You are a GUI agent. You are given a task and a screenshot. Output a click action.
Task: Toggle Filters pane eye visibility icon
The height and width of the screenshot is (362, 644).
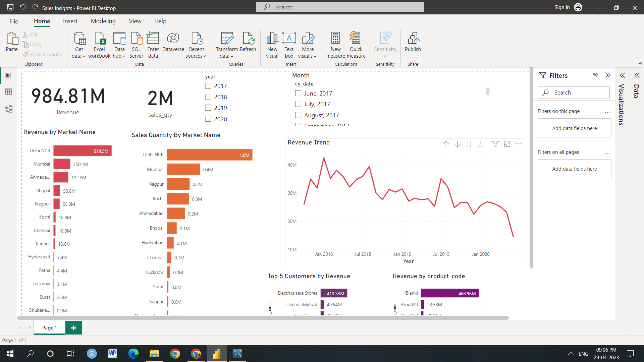[x=595, y=75]
